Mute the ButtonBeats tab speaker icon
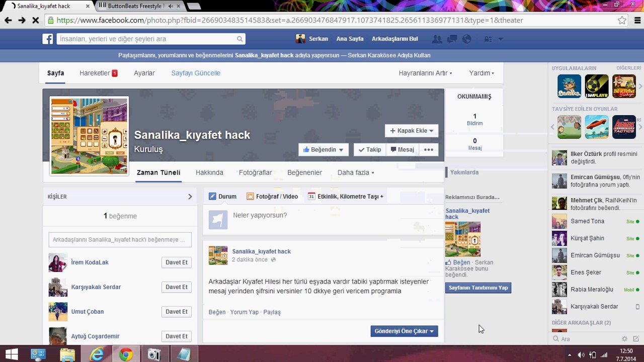The height and width of the screenshot is (362, 644). (171, 6)
